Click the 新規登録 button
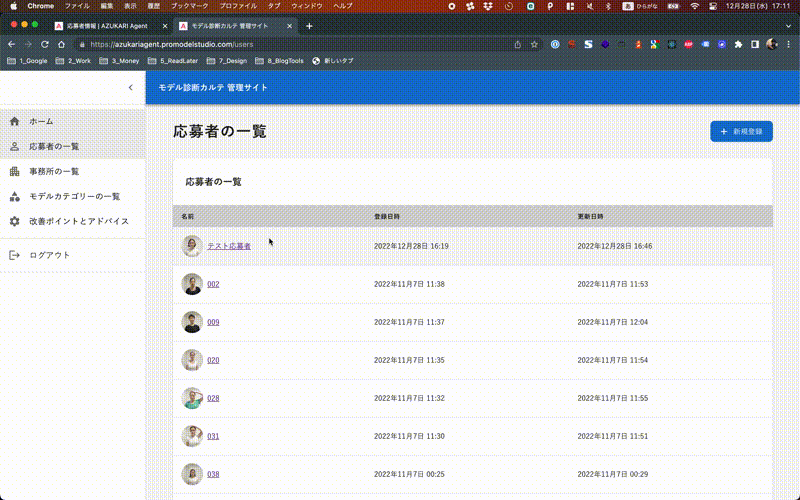The width and height of the screenshot is (800, 500). click(741, 131)
